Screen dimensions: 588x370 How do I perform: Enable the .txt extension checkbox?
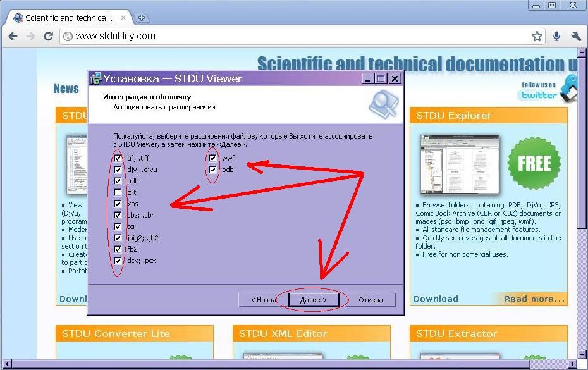click(118, 192)
